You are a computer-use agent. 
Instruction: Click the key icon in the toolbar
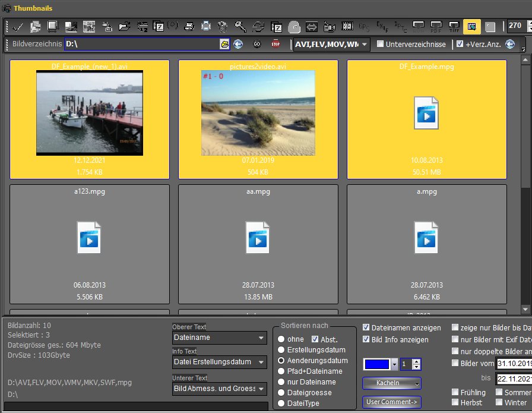(x=240, y=26)
